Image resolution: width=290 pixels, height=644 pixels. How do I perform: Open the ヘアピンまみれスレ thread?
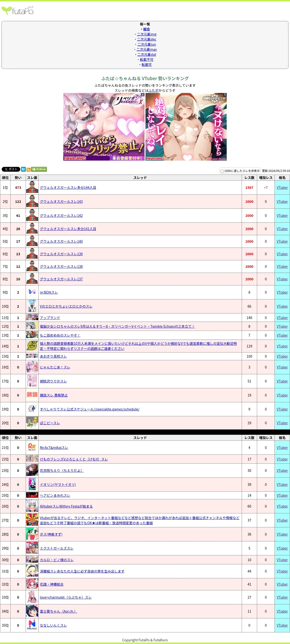[x=55, y=495]
